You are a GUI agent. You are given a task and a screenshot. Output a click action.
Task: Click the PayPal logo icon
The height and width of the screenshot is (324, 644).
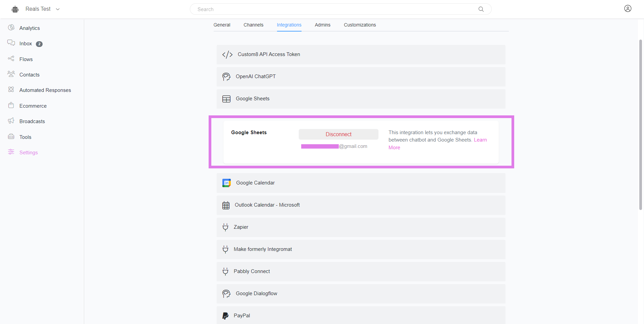(225, 316)
